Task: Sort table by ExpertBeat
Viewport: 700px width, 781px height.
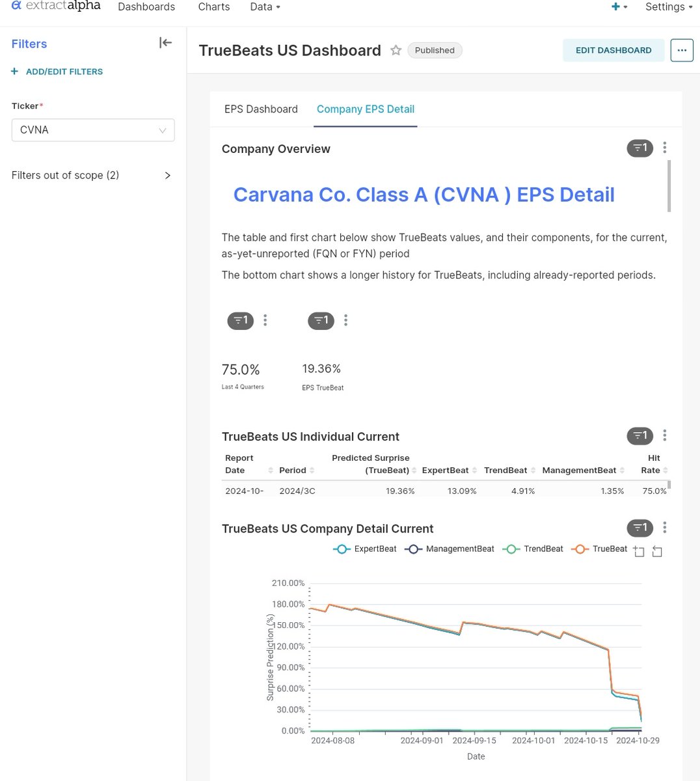Action: (450, 470)
